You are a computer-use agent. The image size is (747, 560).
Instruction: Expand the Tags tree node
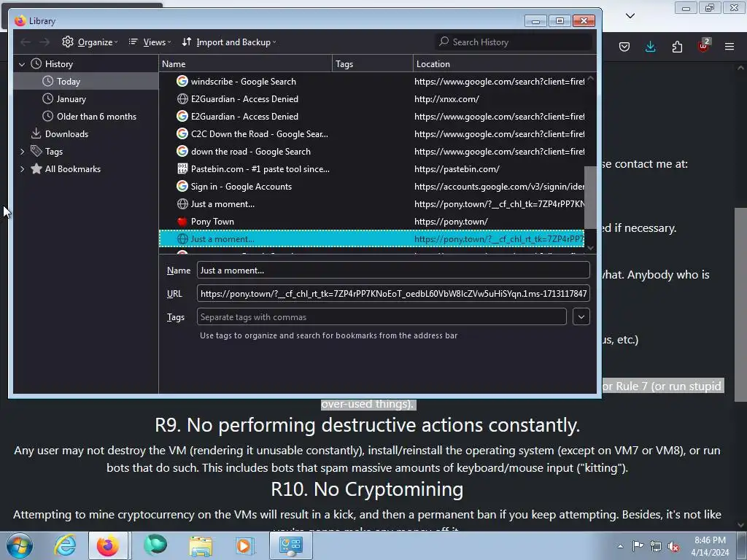[22, 152]
